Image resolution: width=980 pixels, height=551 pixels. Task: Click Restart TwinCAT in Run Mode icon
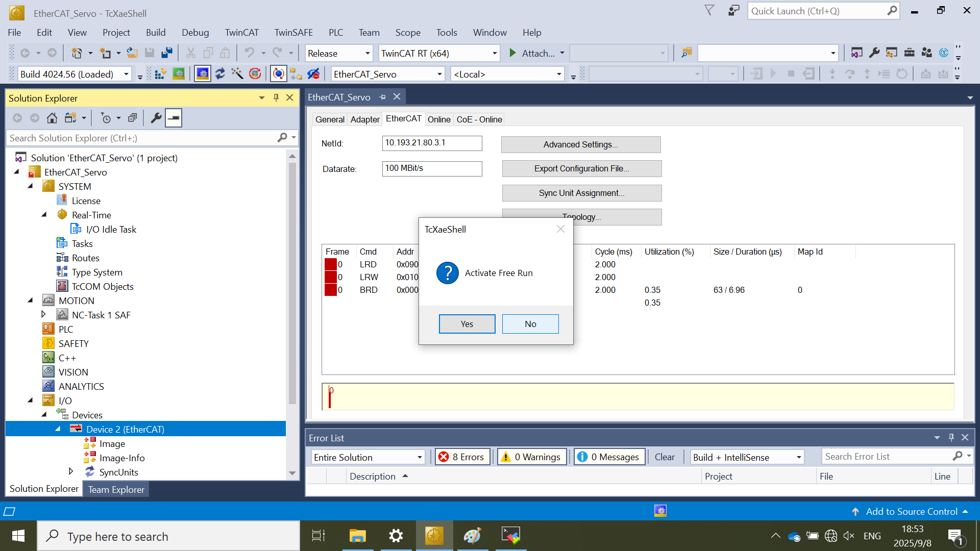[178, 74]
